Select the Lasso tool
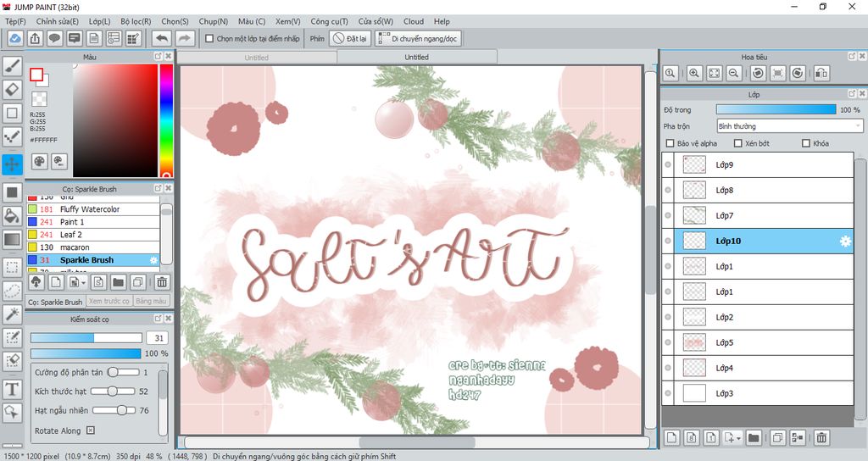The width and height of the screenshot is (868, 461). [12, 291]
